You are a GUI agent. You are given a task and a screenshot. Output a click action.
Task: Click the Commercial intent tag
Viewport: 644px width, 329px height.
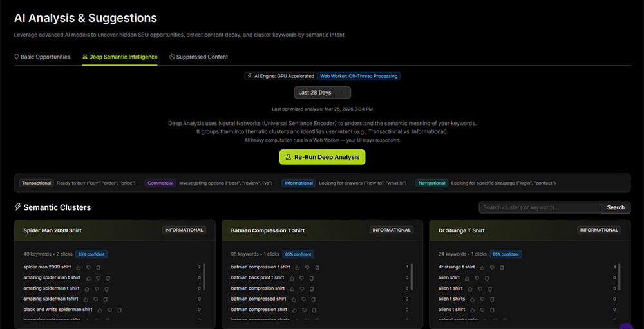click(160, 183)
